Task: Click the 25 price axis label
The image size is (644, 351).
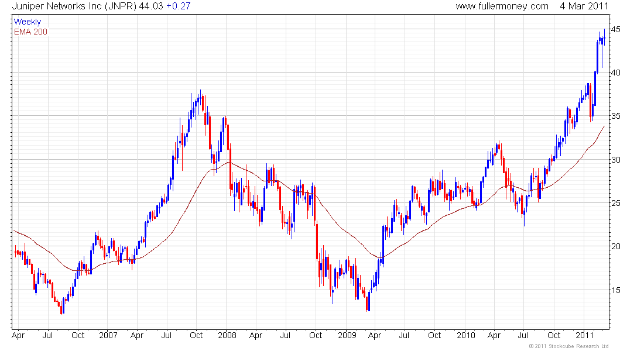Action: 616,203
